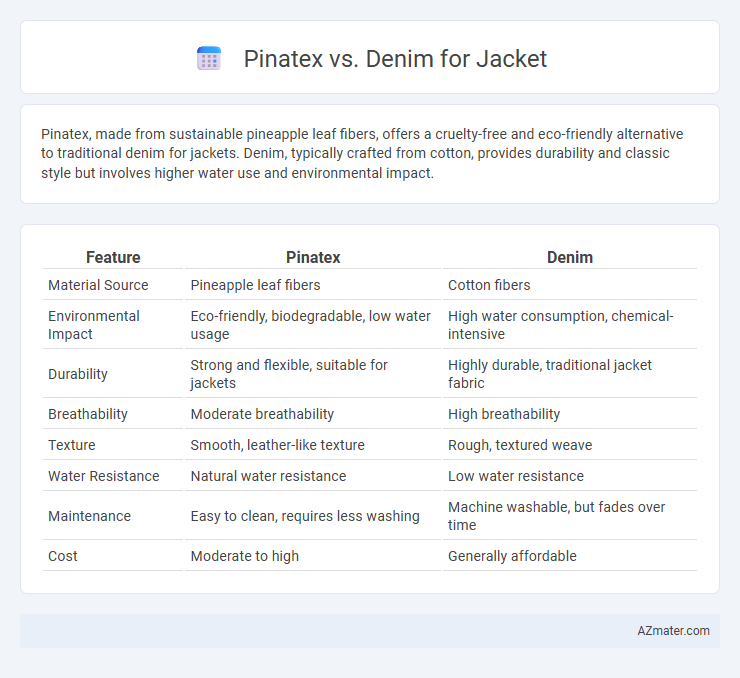Click the 'High breathability' cell
Viewport: 740px width, 678px height.
504,414
